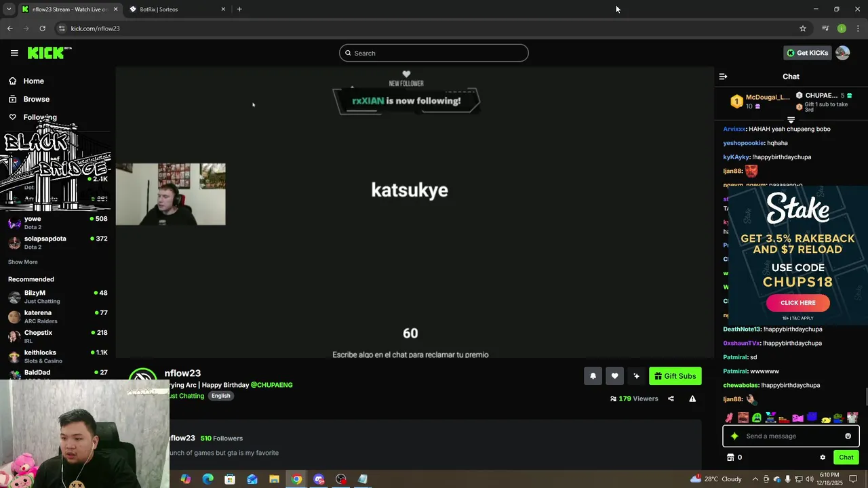Viewport: 868px width, 488px height.
Task: Toggle the follow heart button
Action: pyautogui.click(x=614, y=376)
